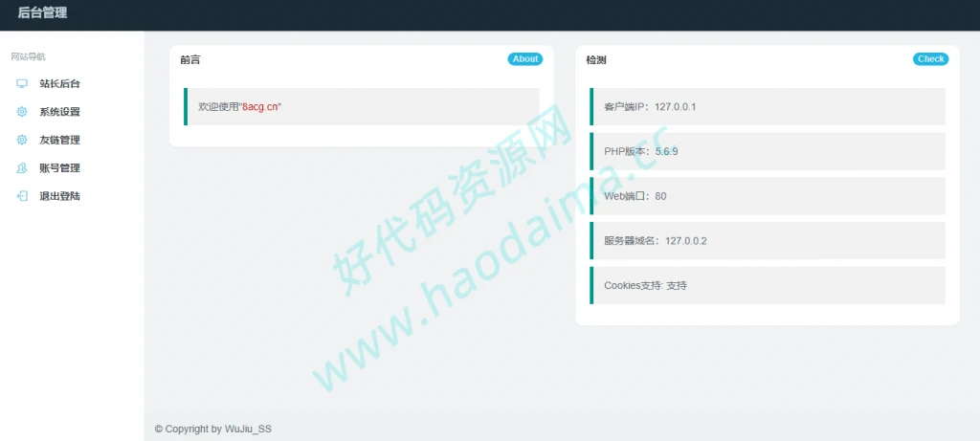Screen dimensions: 980x441
Task: Click the exit icon beside 退出登陆
Action: click(22, 196)
